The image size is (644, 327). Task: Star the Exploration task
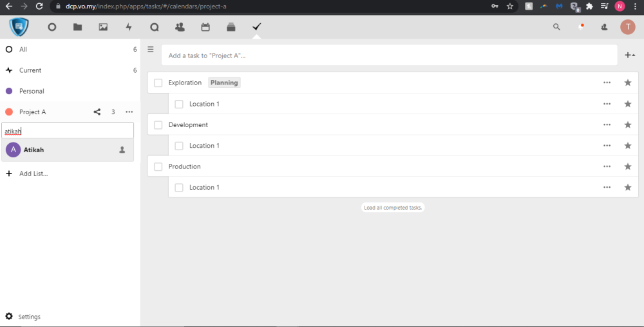(627, 83)
